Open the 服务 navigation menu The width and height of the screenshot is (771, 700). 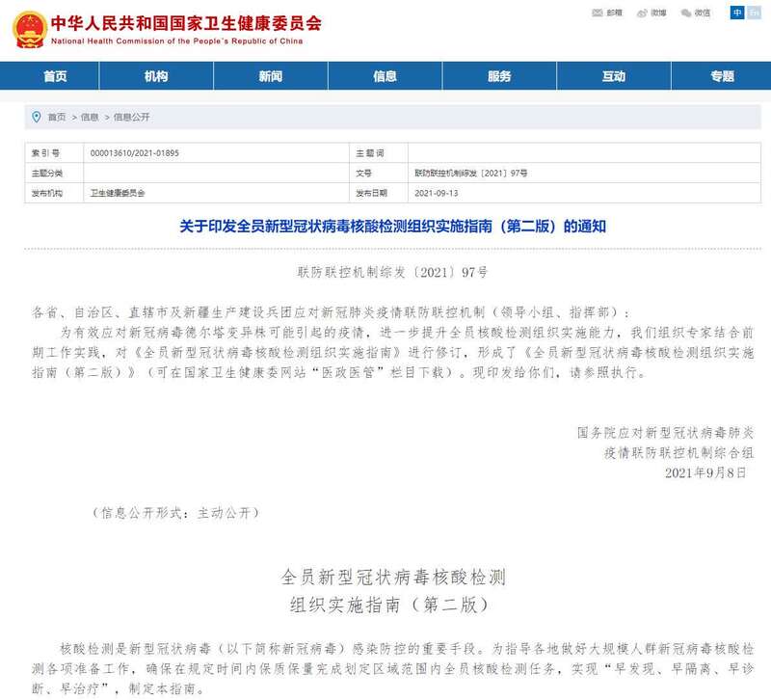tap(499, 76)
